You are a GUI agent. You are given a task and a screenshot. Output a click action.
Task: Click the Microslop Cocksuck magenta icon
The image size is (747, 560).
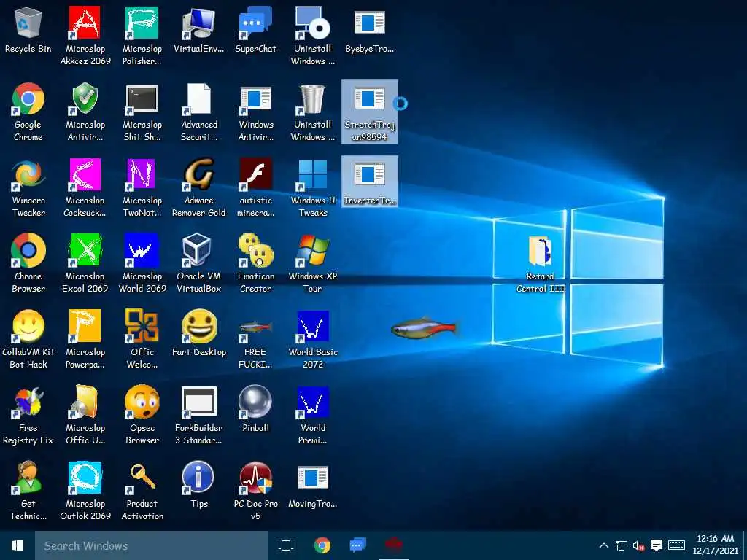(85, 174)
